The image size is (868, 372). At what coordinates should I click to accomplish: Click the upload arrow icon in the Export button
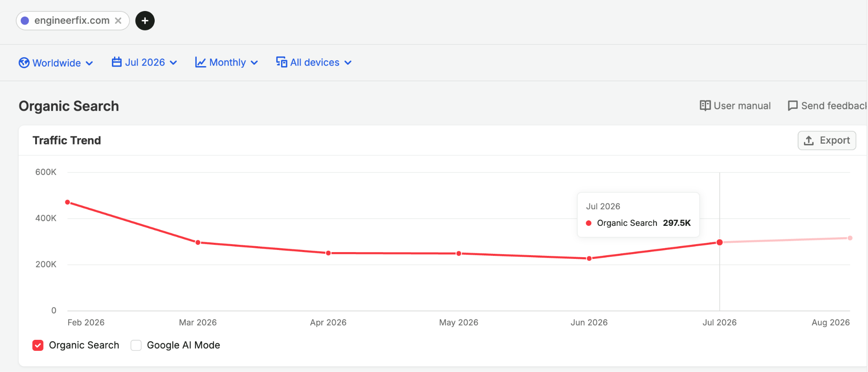pos(809,141)
